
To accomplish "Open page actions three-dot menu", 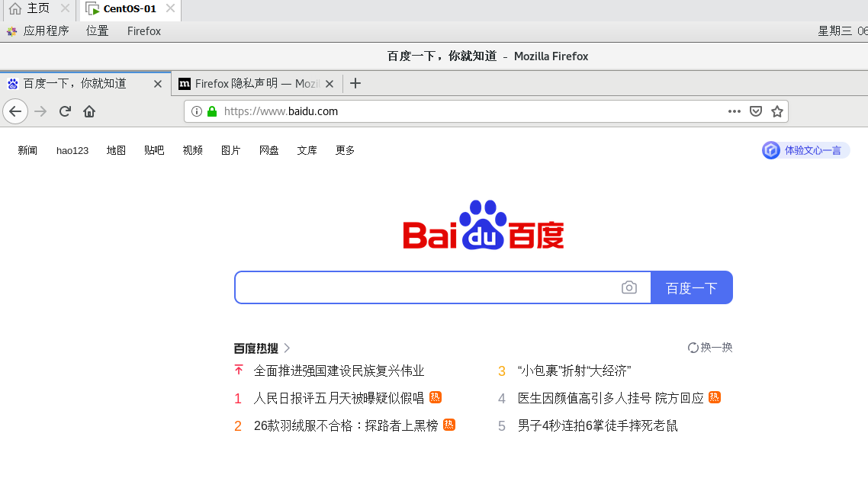I will tap(734, 111).
